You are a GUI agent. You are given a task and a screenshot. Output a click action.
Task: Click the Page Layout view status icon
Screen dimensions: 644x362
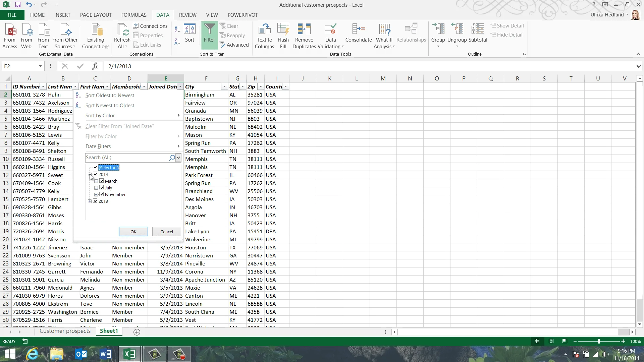[551, 341]
